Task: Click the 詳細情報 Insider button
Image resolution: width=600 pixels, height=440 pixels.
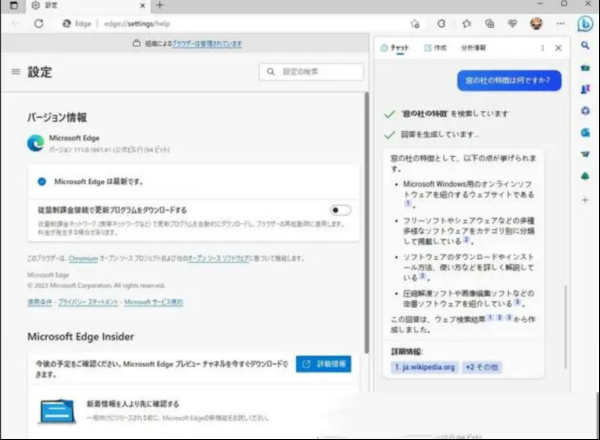Action: coord(323,364)
